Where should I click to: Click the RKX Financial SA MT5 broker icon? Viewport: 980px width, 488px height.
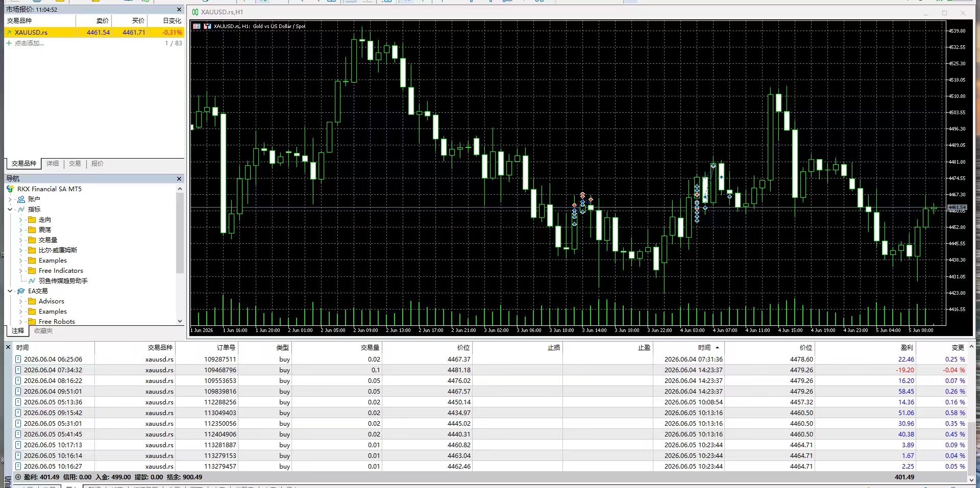(x=10, y=189)
